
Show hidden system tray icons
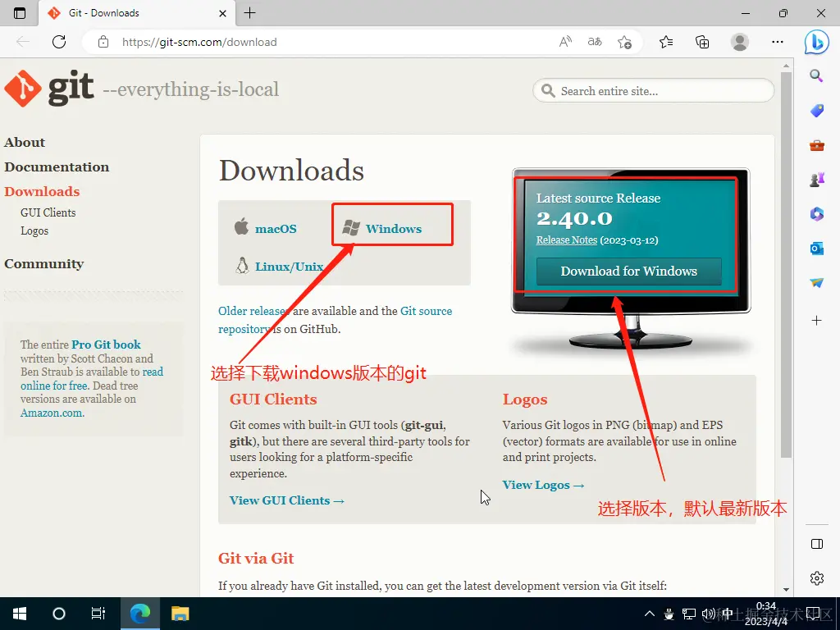650,614
